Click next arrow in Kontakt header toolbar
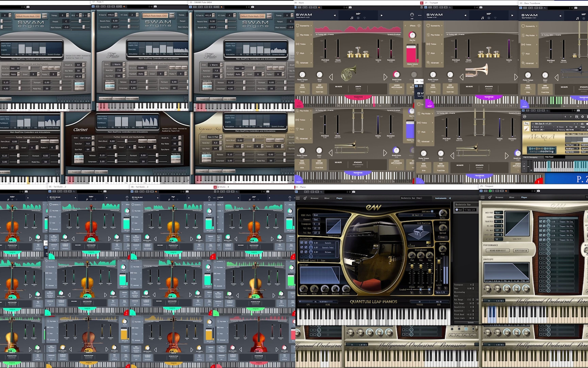The width and height of the screenshot is (588, 368). [x=571, y=117]
